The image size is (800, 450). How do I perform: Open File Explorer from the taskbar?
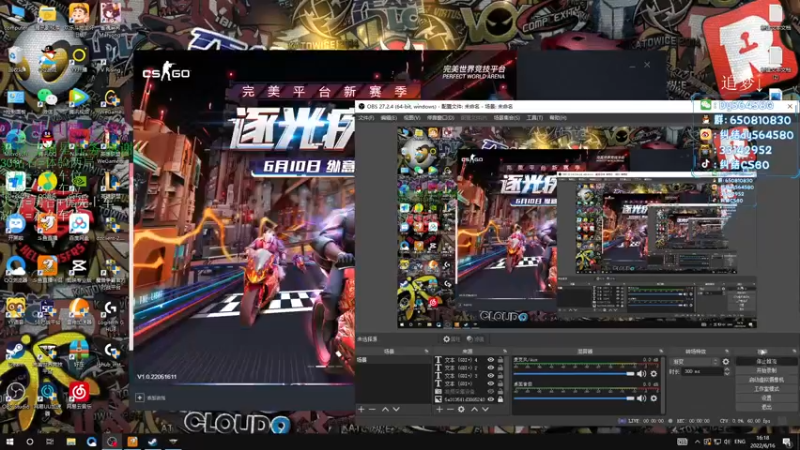coord(70,441)
